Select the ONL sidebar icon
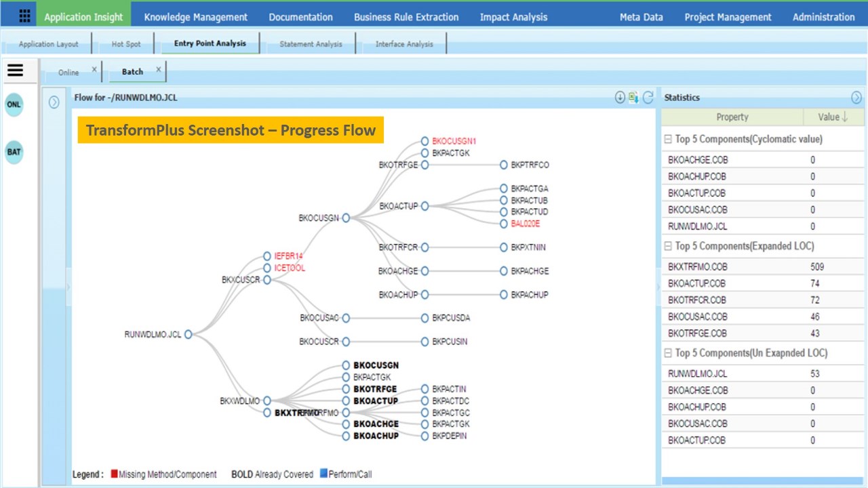This screenshot has width=868, height=488. coord(14,105)
